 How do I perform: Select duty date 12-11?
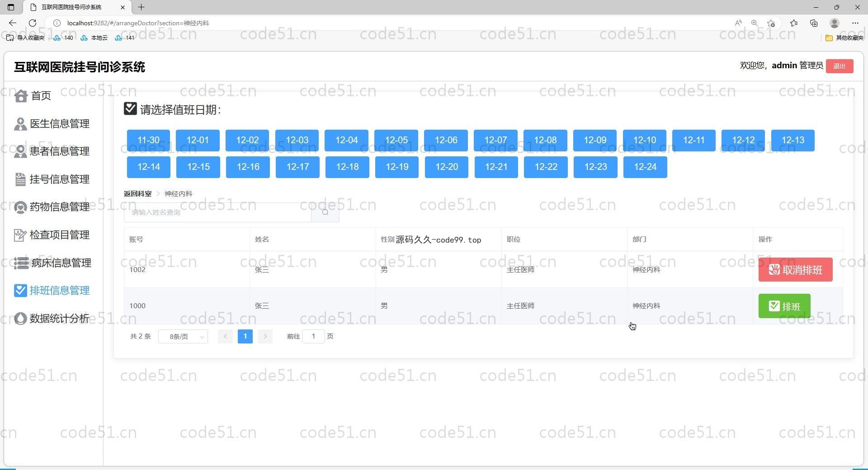pyautogui.click(x=694, y=141)
